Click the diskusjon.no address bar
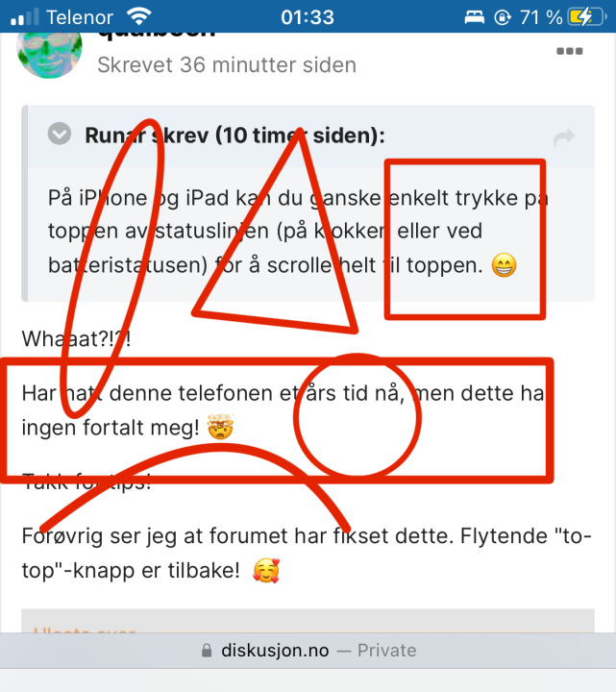This screenshot has width=616, height=692. pyautogui.click(x=308, y=651)
